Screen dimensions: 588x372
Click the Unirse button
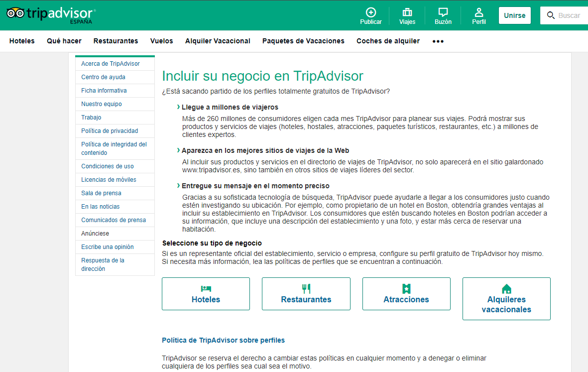[x=514, y=15]
